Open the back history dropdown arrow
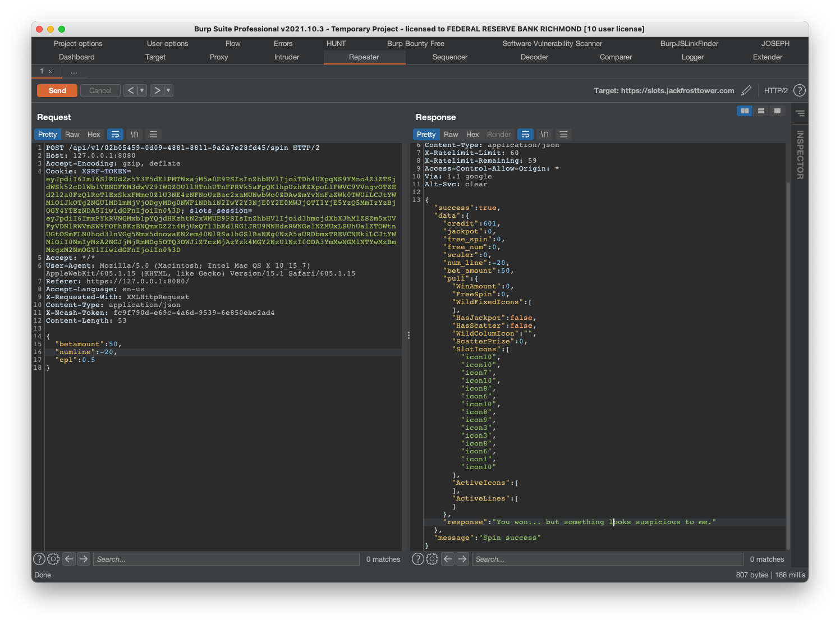This screenshot has height=624, width=840. point(142,90)
